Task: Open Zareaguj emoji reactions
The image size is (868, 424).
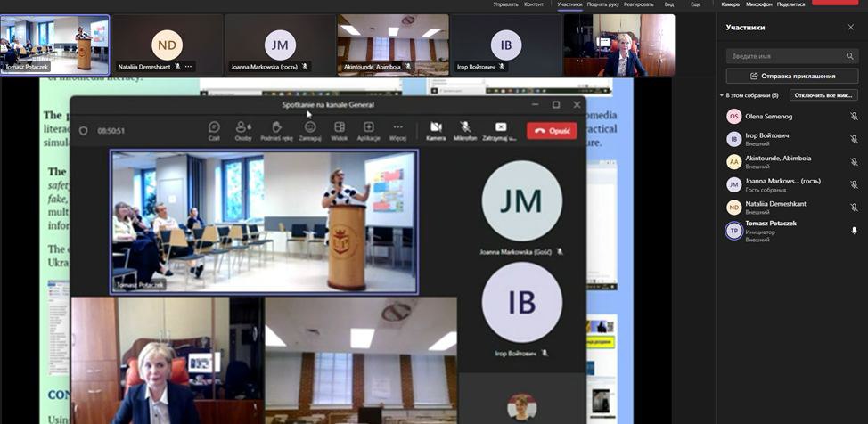Action: click(x=310, y=130)
